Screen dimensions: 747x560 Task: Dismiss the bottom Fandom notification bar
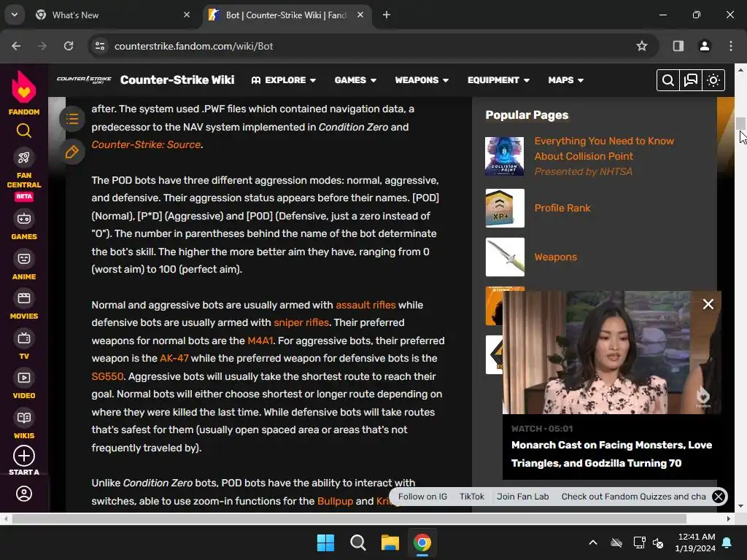(719, 497)
